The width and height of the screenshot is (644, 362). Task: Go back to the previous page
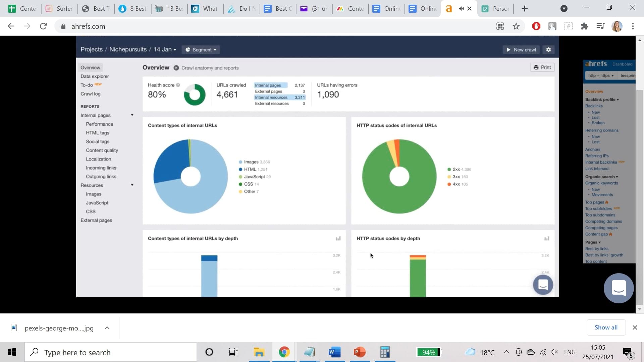[x=11, y=26]
